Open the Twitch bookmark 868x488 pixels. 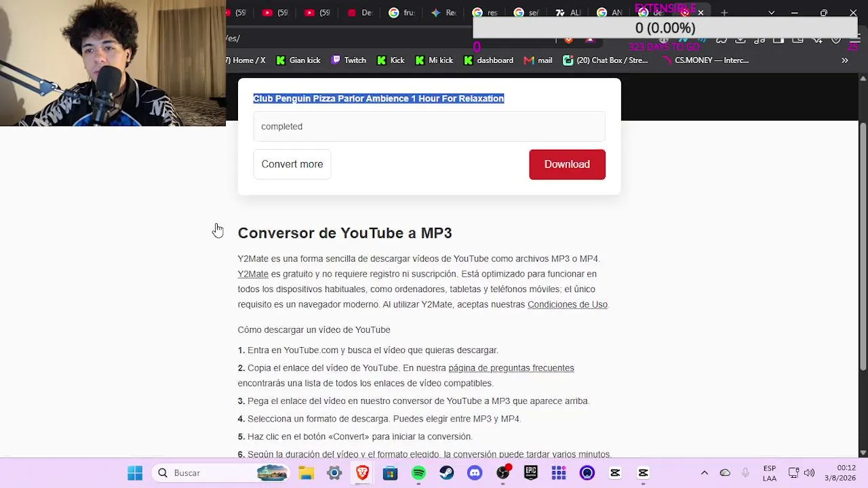tap(349, 60)
